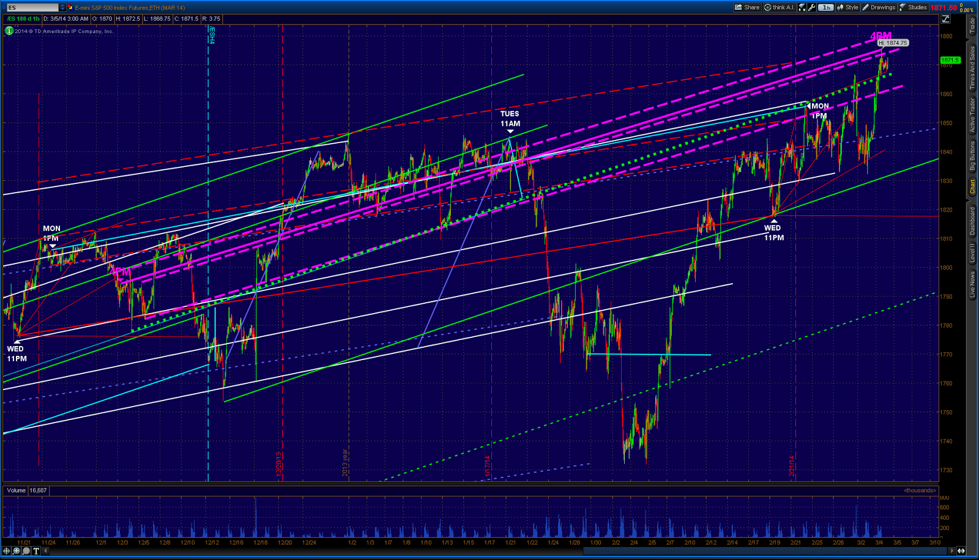The width and height of the screenshot is (979, 560).
Task: Click the Volume 16,687 label
Action: [x=26, y=490]
